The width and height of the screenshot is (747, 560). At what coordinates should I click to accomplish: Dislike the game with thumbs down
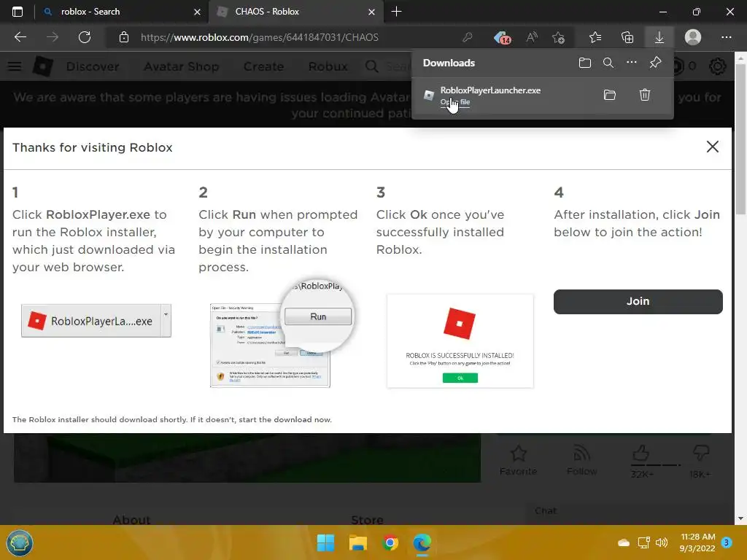700,453
